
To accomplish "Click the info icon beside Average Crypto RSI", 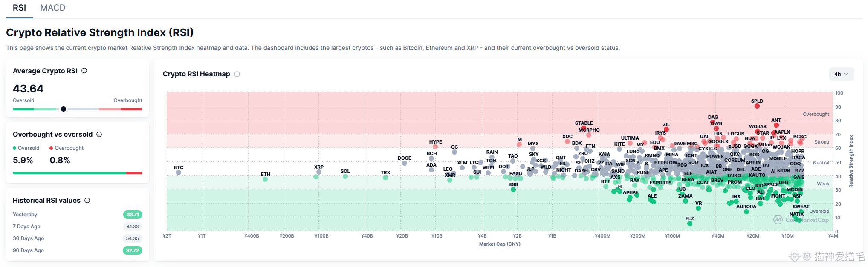I will [x=84, y=71].
